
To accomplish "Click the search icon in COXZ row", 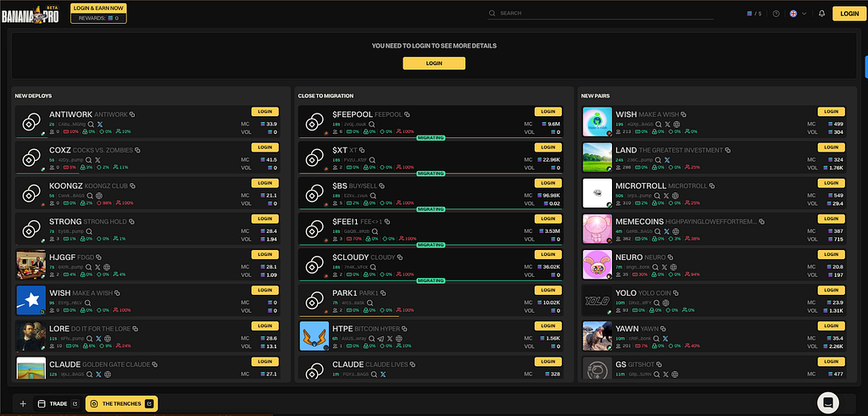I will (x=90, y=160).
